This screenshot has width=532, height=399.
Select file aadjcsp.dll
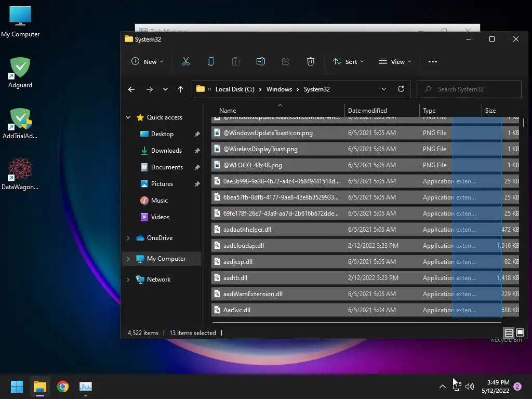coord(365,262)
